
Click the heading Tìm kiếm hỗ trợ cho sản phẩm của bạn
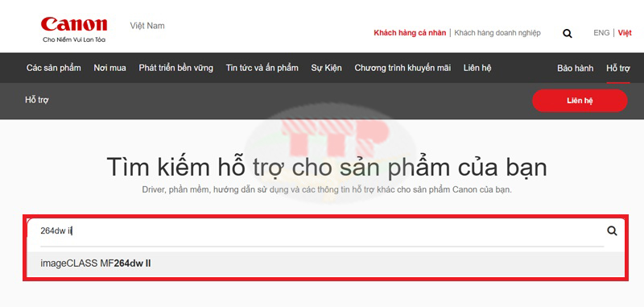[327, 167]
